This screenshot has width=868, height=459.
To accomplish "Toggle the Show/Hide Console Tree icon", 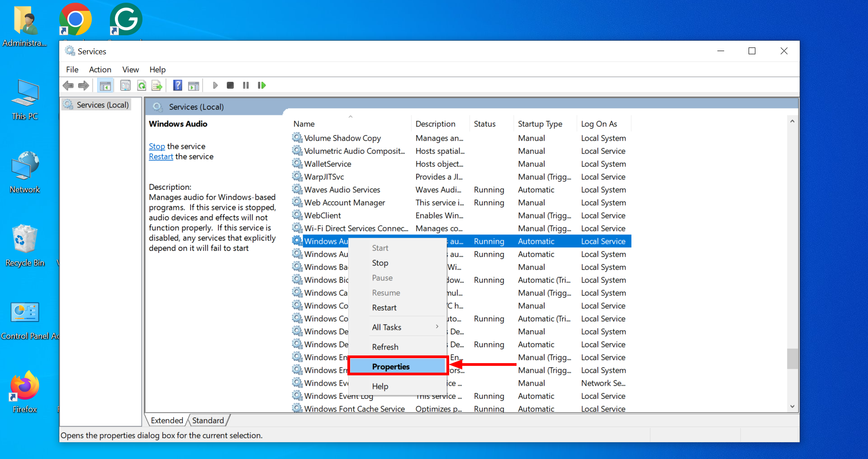I will [105, 85].
